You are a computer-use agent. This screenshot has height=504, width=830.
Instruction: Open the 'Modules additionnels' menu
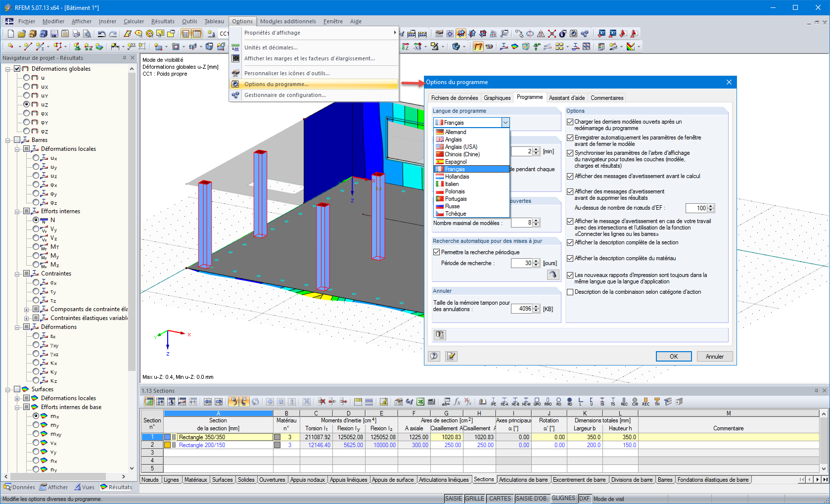point(288,21)
